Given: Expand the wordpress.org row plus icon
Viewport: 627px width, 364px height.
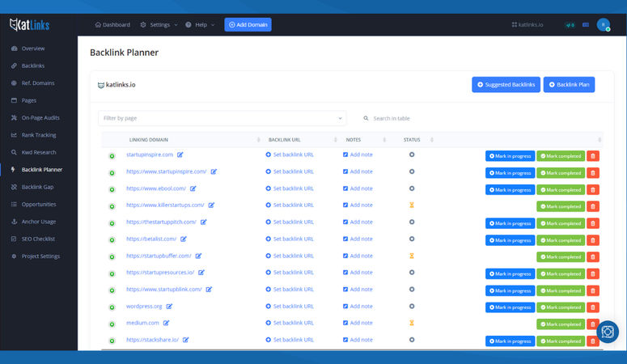Looking at the screenshot, I should click(112, 307).
